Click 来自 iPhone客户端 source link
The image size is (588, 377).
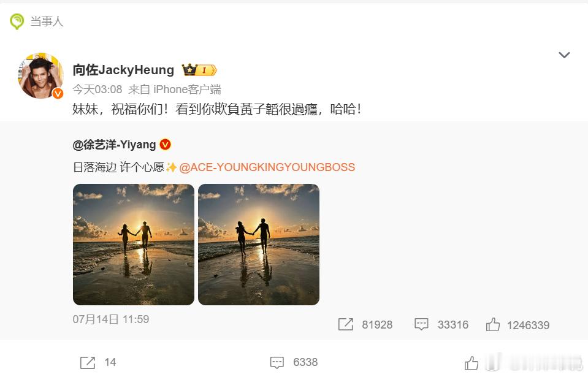pos(174,89)
